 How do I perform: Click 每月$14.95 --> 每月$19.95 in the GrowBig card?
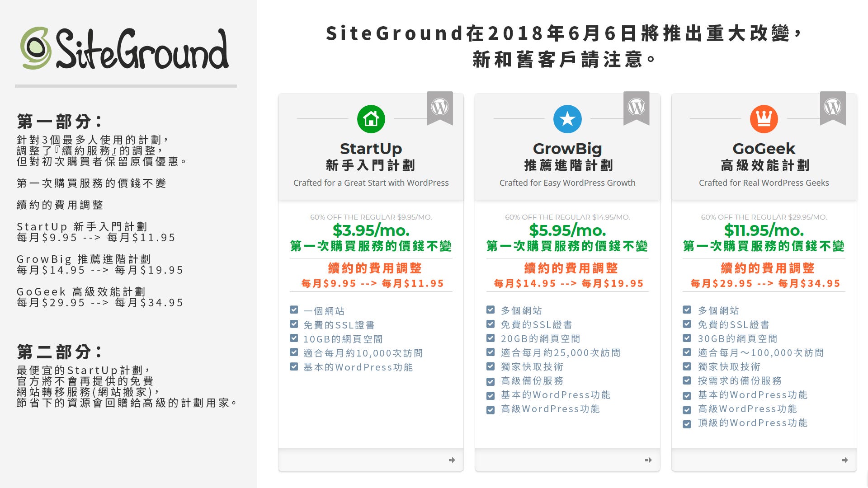pyautogui.click(x=569, y=284)
